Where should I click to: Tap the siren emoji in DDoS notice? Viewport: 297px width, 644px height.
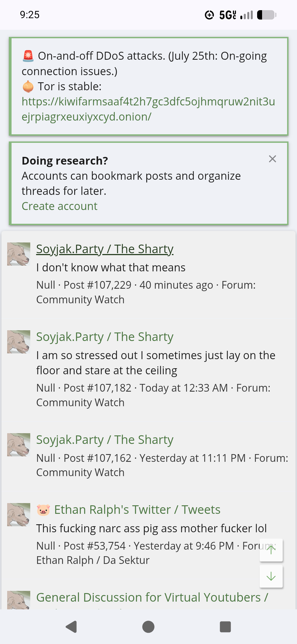[28, 56]
